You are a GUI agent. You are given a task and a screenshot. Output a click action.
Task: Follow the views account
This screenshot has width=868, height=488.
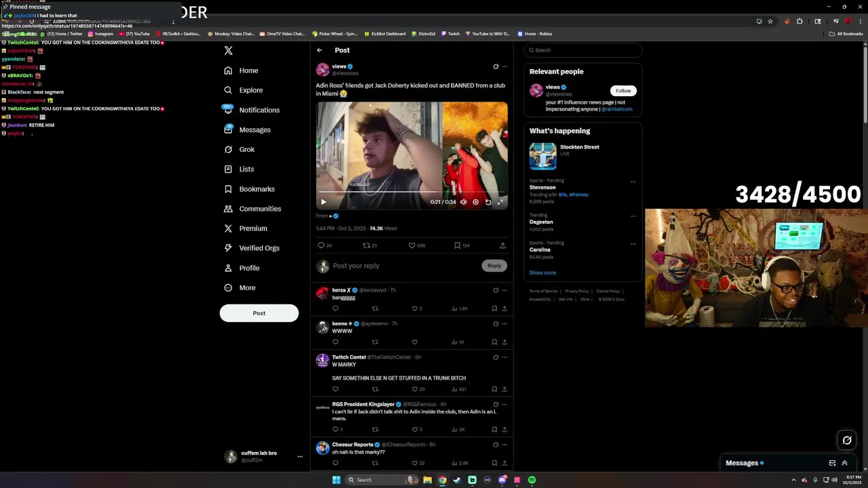[623, 91]
